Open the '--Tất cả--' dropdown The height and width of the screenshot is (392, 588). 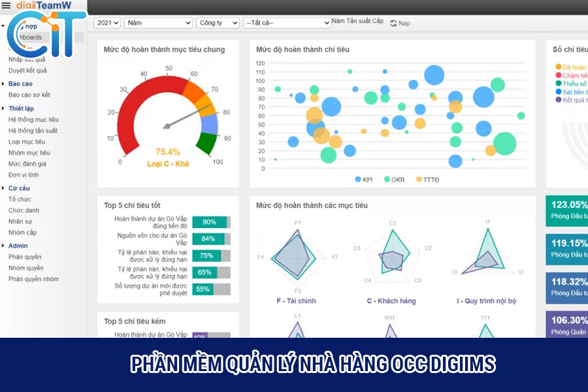(x=287, y=23)
